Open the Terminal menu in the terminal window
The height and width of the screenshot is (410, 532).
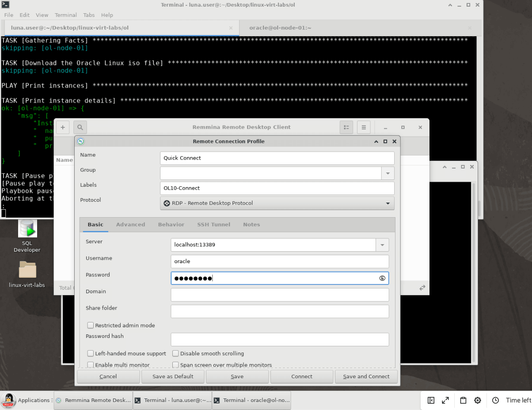[x=65, y=15]
